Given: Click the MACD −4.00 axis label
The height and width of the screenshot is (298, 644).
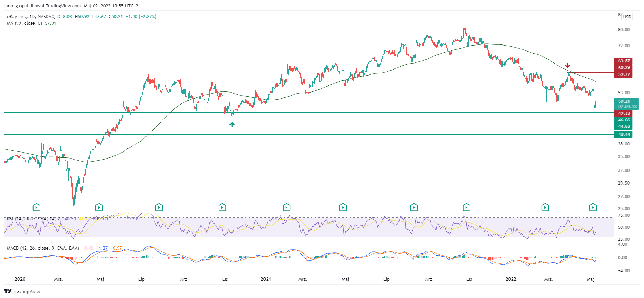Looking at the screenshot, I should coord(624,271).
